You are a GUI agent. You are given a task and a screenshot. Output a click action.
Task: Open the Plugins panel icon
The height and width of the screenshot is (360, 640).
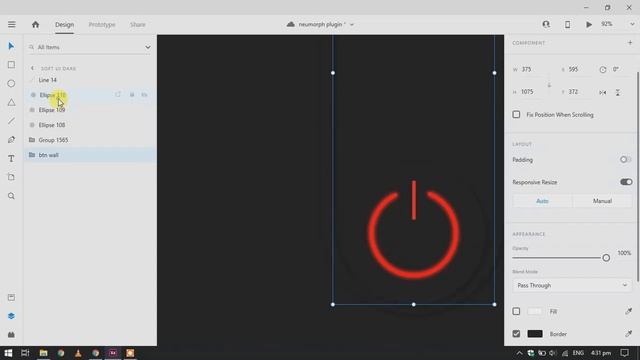11,335
